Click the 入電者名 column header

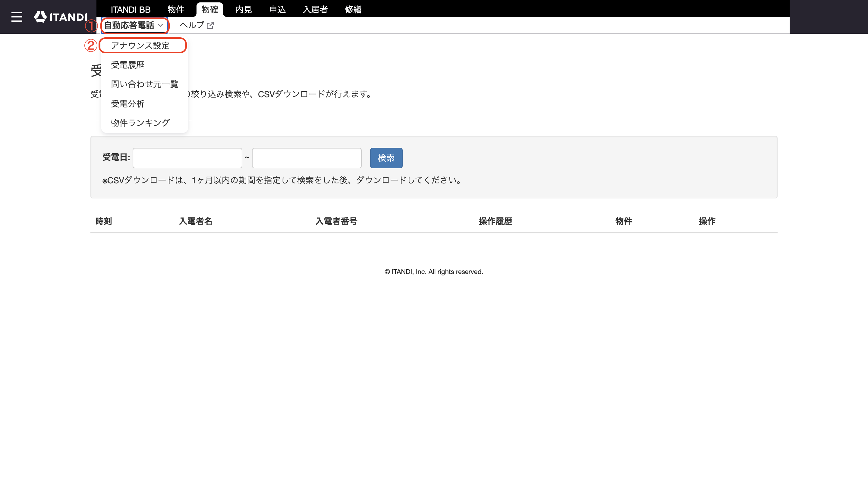pos(195,221)
